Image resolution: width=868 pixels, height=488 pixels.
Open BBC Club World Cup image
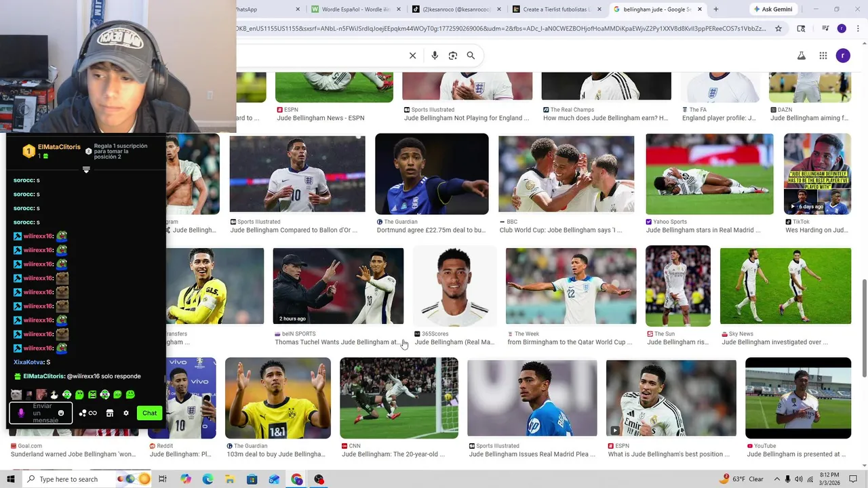coord(566,174)
